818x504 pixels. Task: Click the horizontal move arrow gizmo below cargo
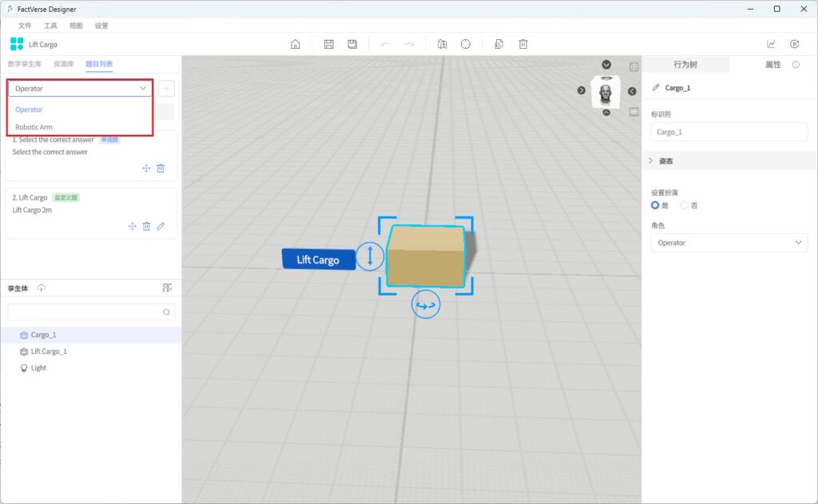click(426, 305)
